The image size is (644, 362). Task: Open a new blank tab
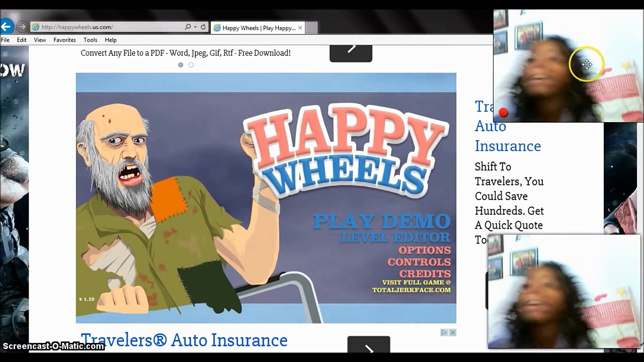click(x=311, y=28)
